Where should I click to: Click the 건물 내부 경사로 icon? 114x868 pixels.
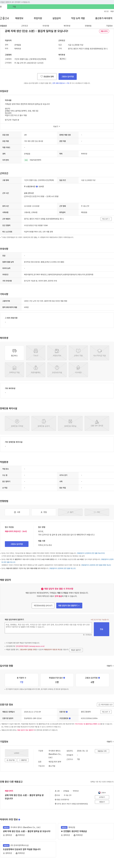click(x=97, y=423)
